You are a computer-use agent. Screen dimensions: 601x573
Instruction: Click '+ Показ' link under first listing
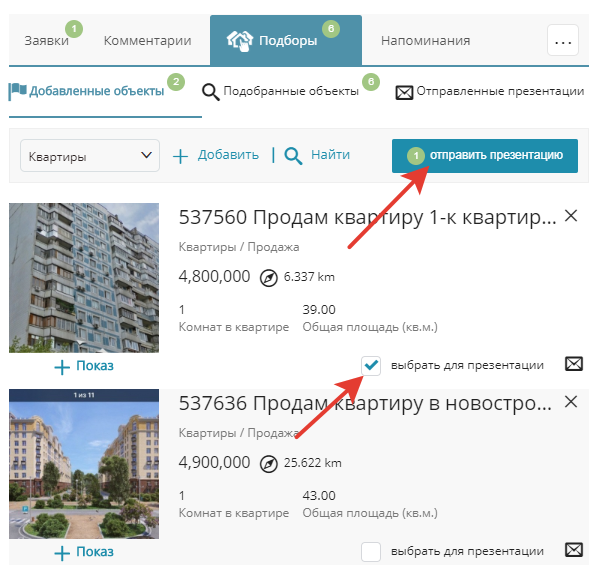[x=84, y=366]
